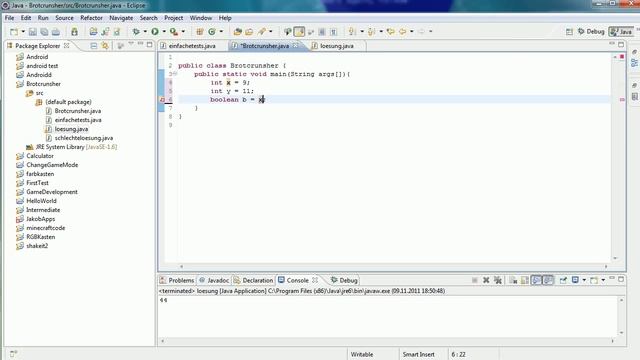
Task: Click the Clear Console icon
Action: [513, 280]
